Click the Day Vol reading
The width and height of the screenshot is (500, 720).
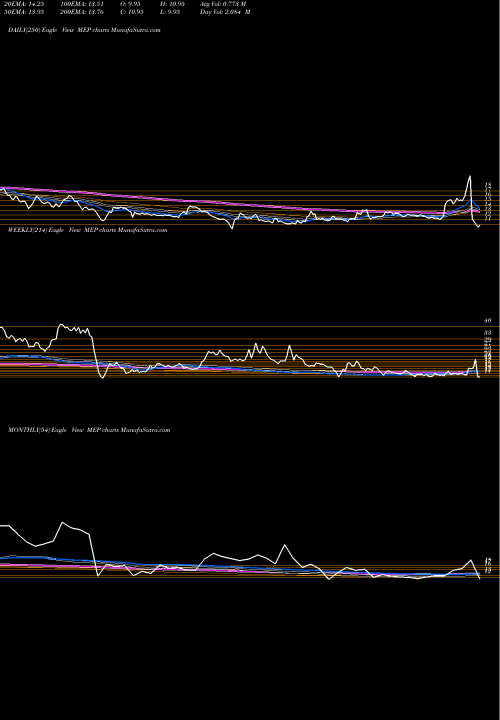[225, 12]
